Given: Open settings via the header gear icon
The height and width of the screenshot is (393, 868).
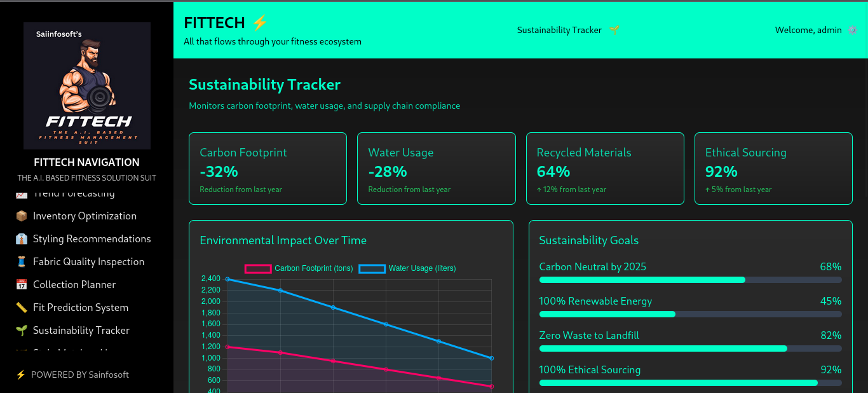Looking at the screenshot, I should click(852, 30).
